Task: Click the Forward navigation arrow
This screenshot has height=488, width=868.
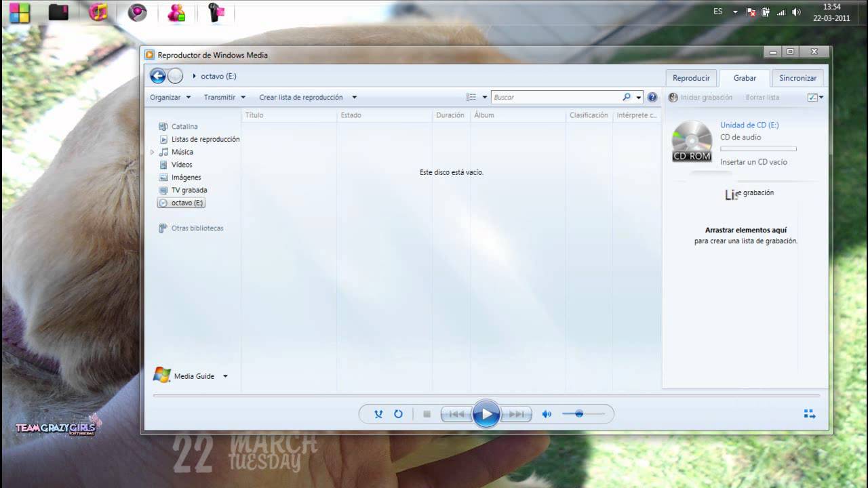Action: [175, 76]
